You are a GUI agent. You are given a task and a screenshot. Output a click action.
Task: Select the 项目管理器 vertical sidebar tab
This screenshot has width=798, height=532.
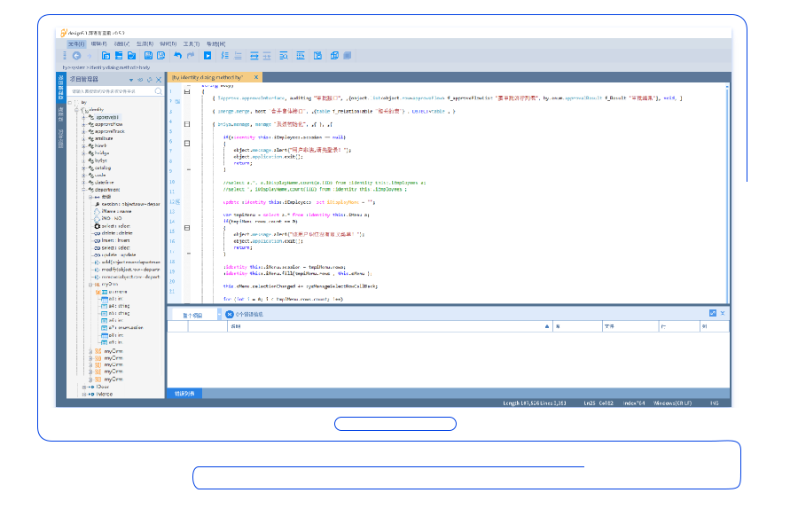pos(61,87)
